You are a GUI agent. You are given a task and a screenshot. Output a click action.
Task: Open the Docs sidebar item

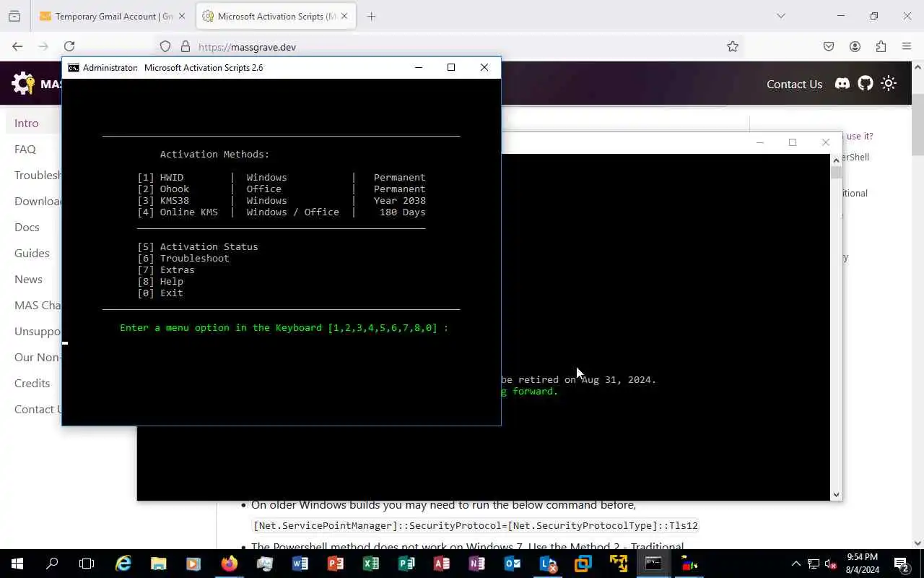[27, 227]
